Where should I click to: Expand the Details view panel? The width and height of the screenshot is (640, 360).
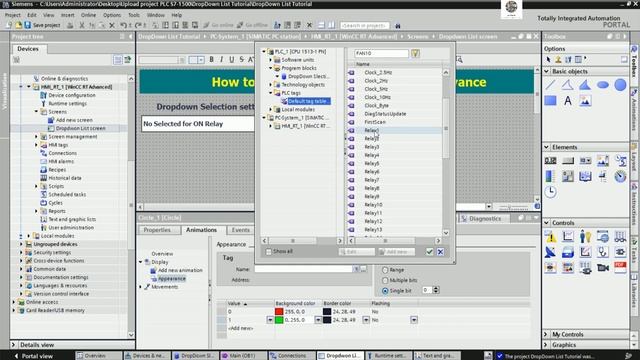coord(13,345)
